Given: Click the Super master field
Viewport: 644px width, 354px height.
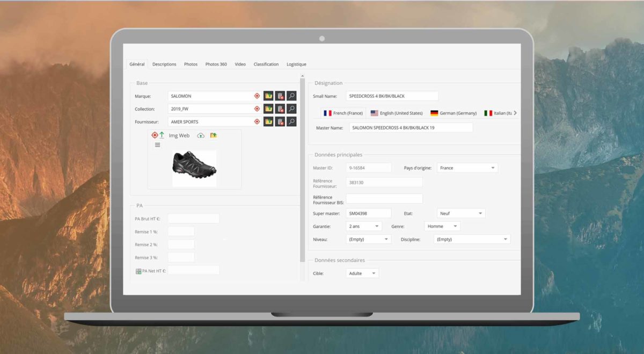Looking at the screenshot, I should click(368, 213).
